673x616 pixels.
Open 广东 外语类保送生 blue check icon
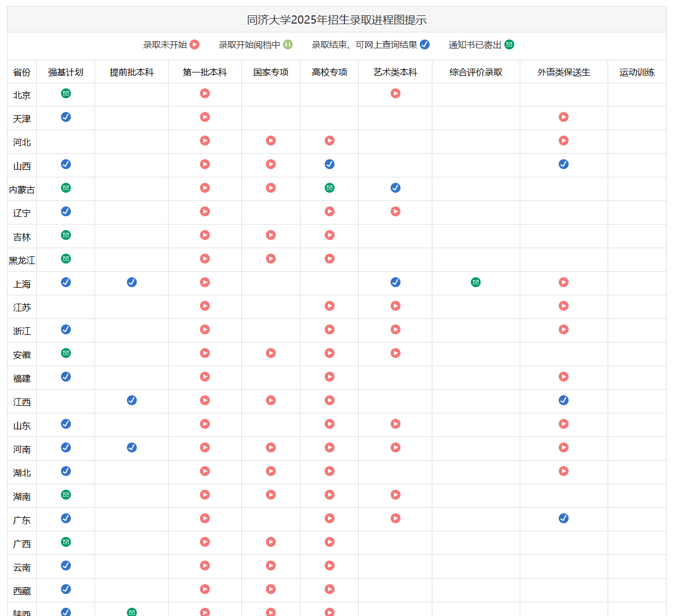click(x=564, y=518)
